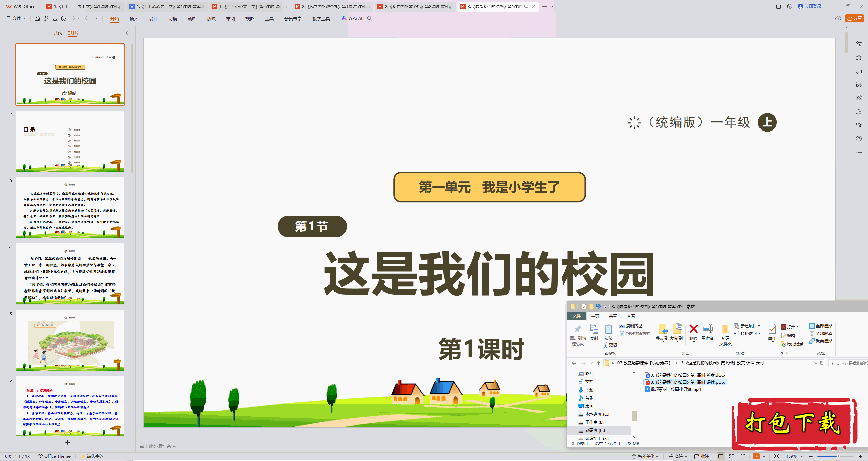Image resolution: width=868 pixels, height=461 pixels.
Task: Click the print preview icon in WPS toolbar
Action: pos(64,18)
